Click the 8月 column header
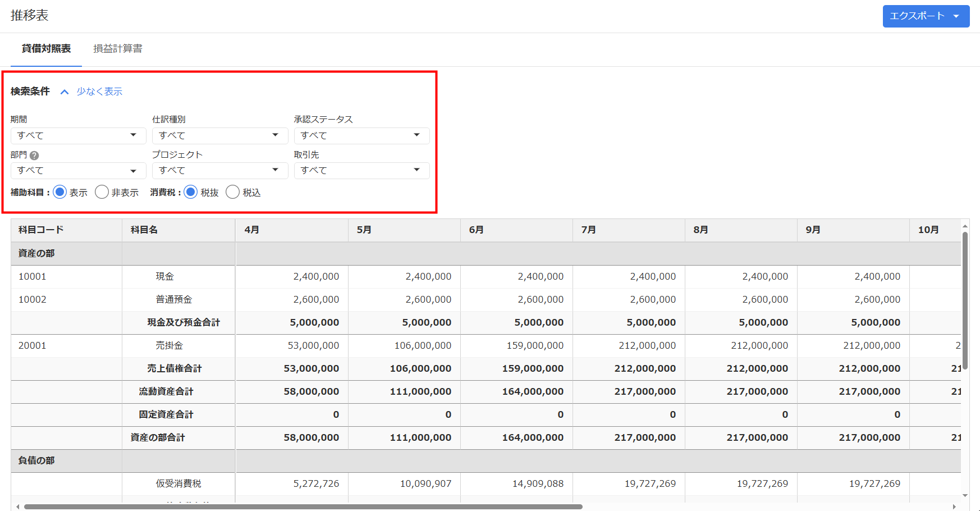 click(x=741, y=230)
